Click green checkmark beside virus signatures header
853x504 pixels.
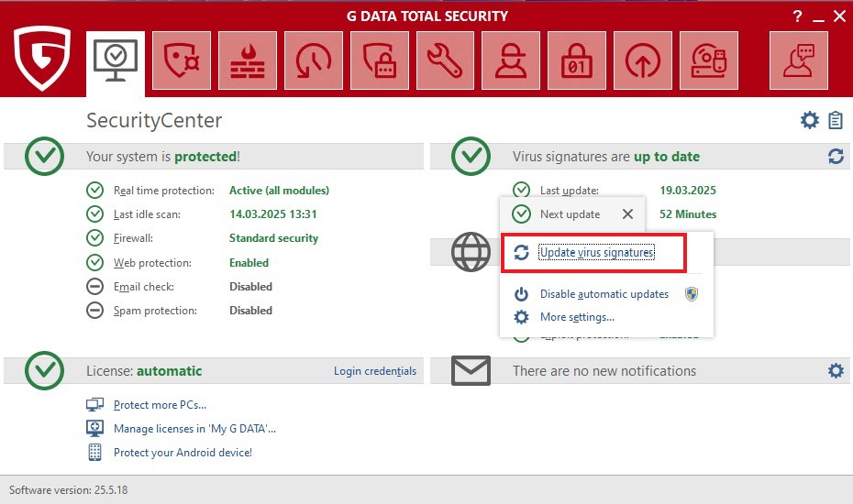[471, 156]
